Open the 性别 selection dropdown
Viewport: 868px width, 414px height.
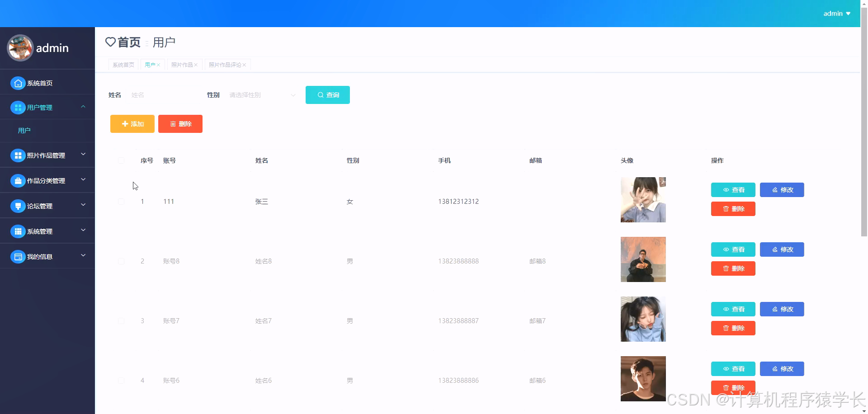pos(262,95)
